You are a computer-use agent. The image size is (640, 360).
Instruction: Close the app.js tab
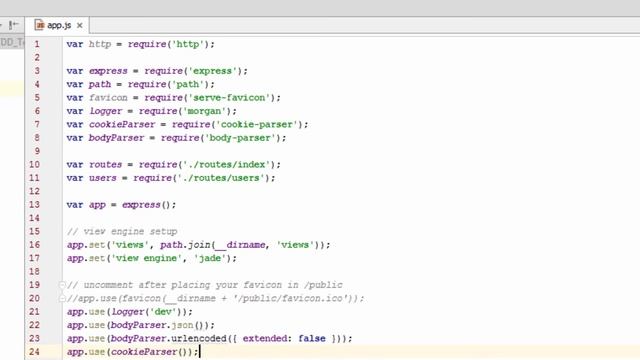click(80, 25)
